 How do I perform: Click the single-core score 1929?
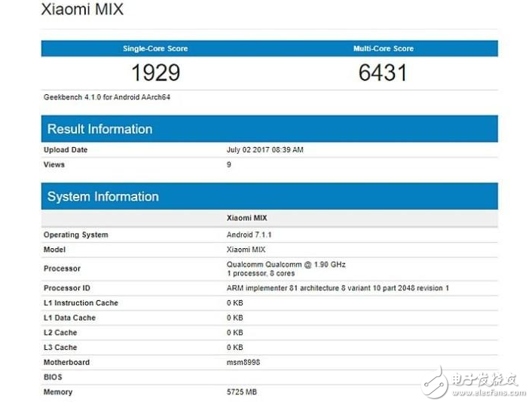click(x=155, y=72)
